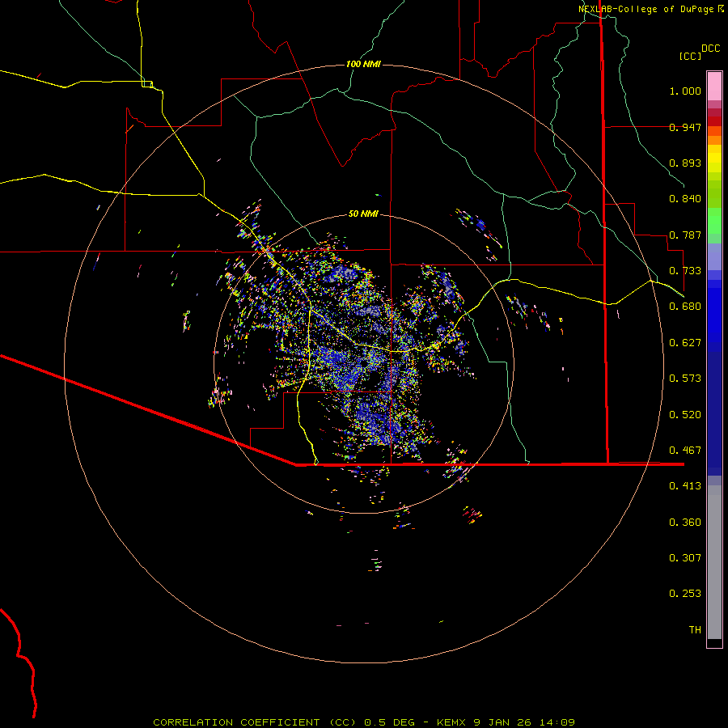Click the [CC] unit label

click(x=690, y=56)
